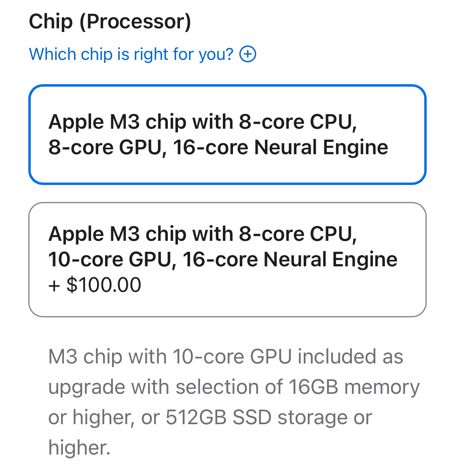
Task: Show chip help via the blue plus icon
Action: [248, 54]
